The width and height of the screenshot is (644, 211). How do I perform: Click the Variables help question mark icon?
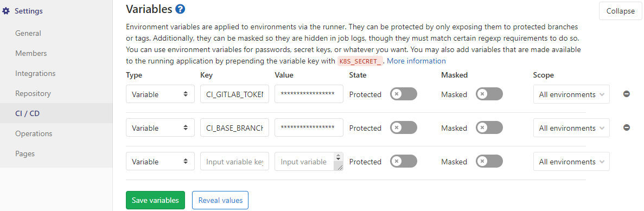click(180, 9)
